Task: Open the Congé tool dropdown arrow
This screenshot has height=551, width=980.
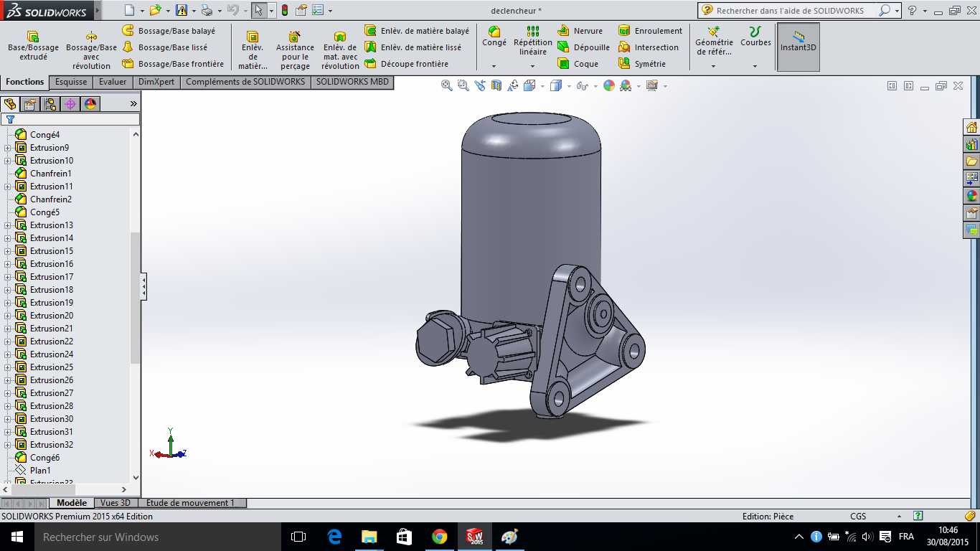Action: tap(494, 67)
